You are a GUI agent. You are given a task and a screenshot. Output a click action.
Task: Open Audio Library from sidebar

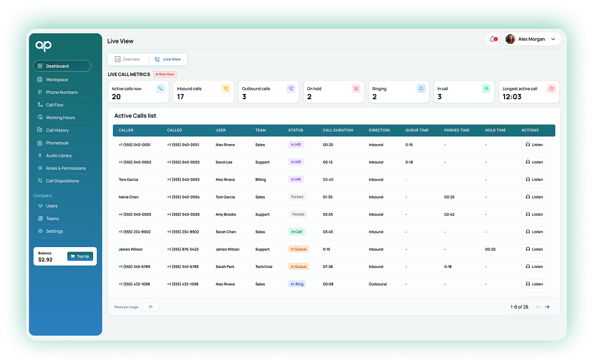tap(59, 156)
